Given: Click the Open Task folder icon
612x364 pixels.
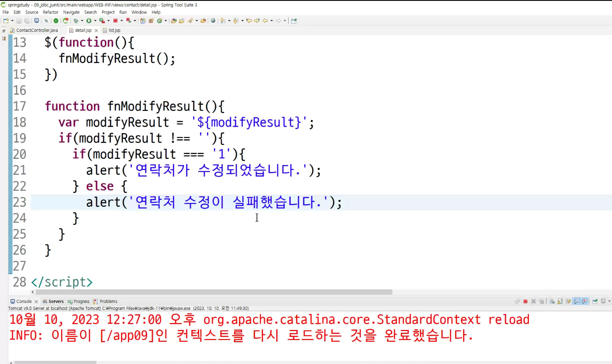Looking at the screenshot, I should (182, 21).
